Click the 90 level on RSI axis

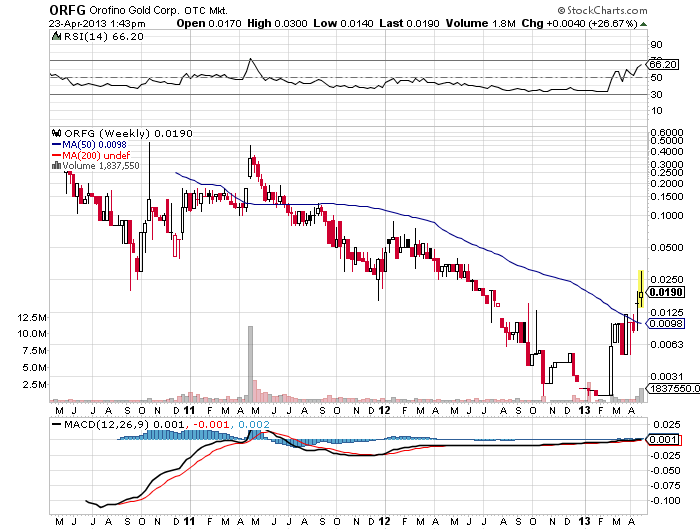point(657,45)
